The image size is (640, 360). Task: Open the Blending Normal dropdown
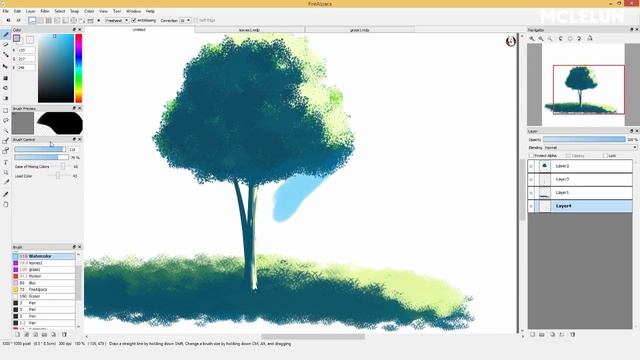point(591,147)
